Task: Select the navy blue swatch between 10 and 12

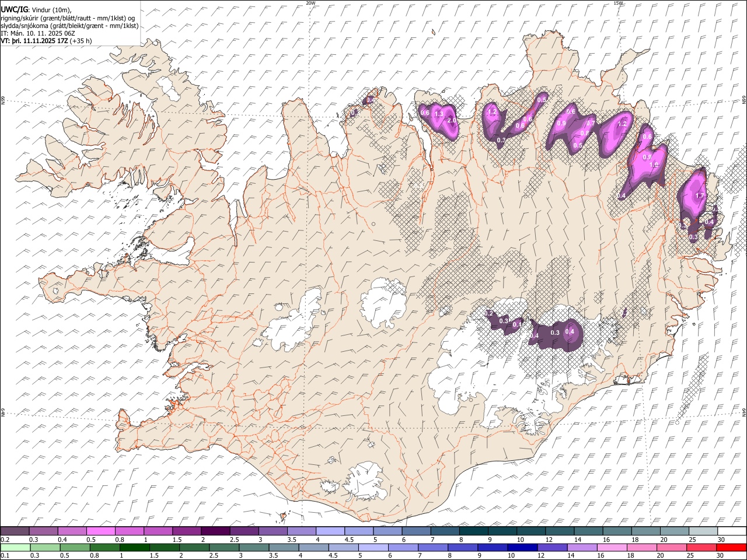Action: (522, 548)
